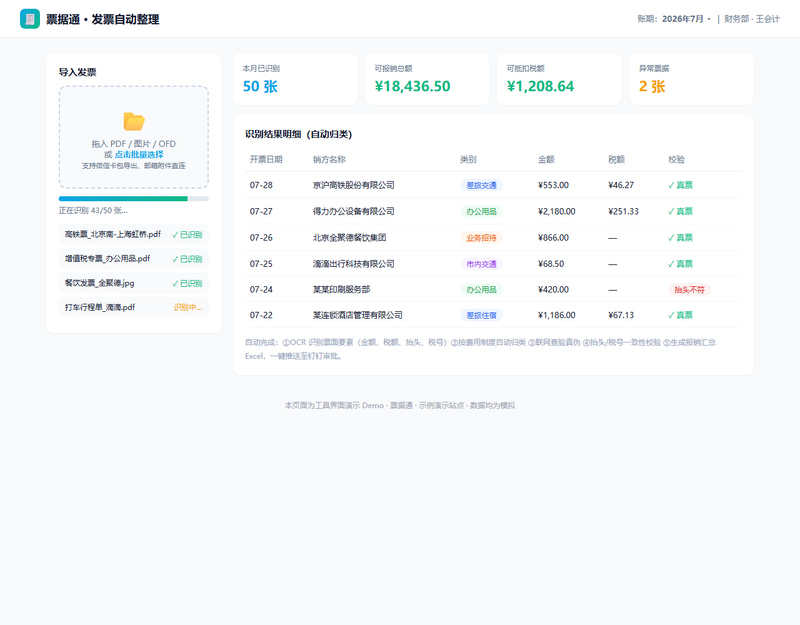Click tax value ¥67.13

click(621, 315)
